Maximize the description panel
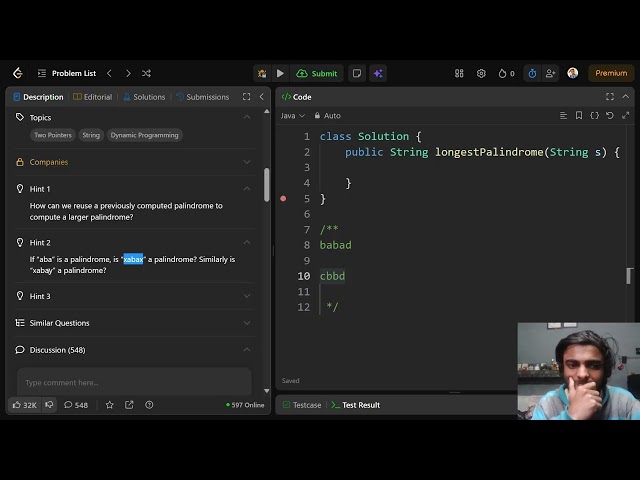 point(247,97)
